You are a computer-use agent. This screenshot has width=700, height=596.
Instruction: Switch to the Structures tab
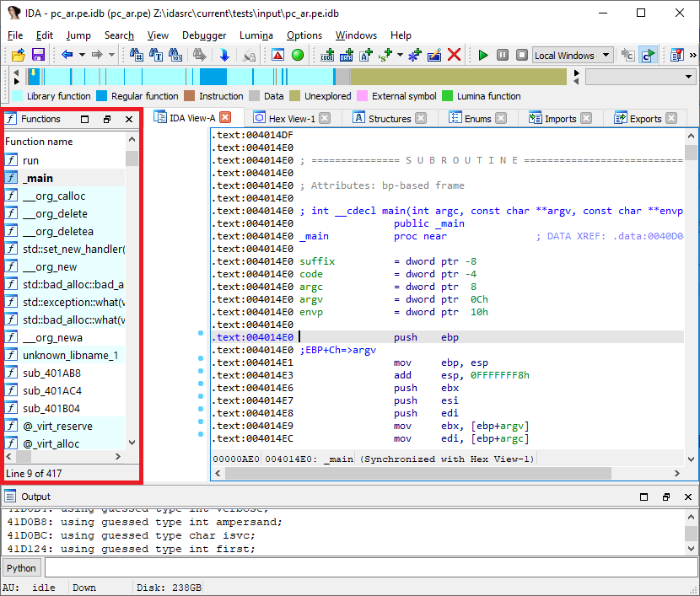click(x=390, y=119)
